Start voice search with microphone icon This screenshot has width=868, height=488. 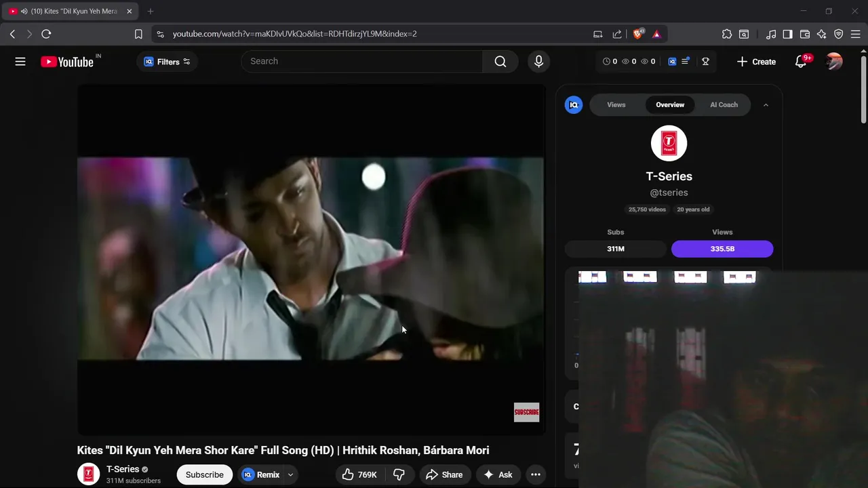538,61
